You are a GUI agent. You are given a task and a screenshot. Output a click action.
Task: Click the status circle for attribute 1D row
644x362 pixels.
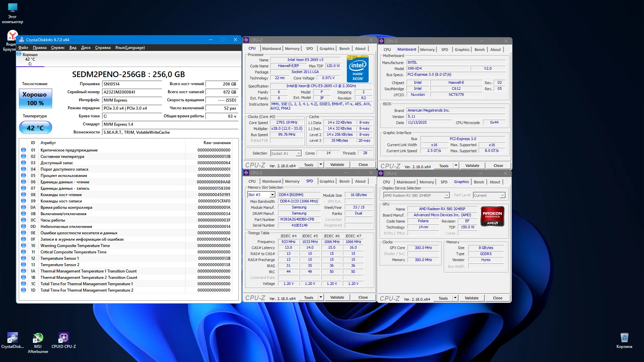pos(23,290)
